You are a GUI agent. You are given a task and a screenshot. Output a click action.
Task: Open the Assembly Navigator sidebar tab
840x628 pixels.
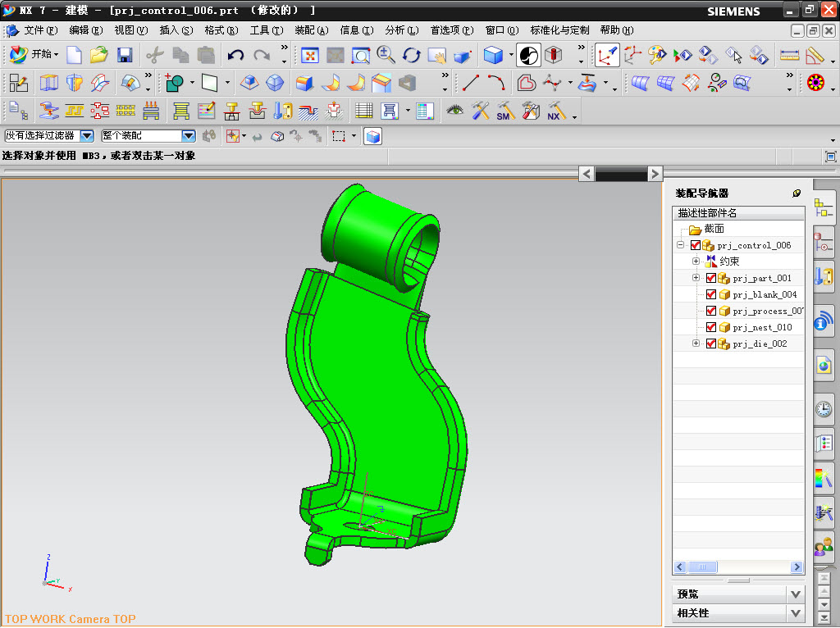[x=823, y=209]
